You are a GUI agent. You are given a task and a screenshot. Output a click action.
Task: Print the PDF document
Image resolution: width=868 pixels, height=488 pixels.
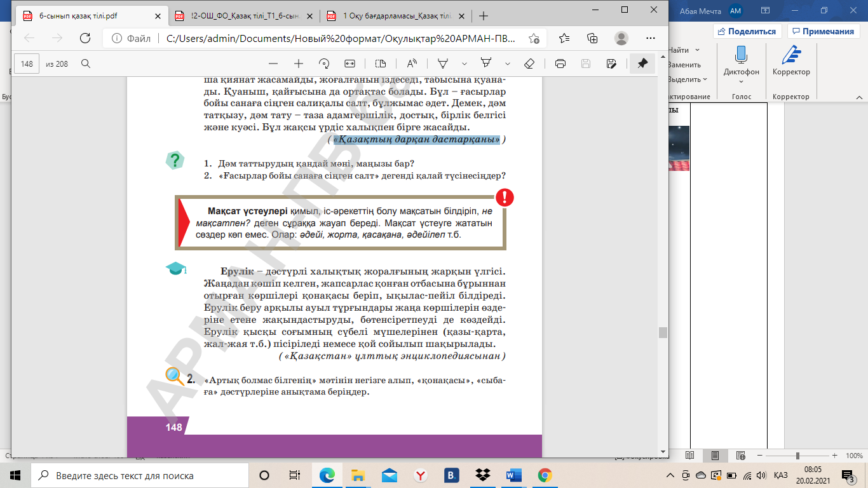point(560,64)
